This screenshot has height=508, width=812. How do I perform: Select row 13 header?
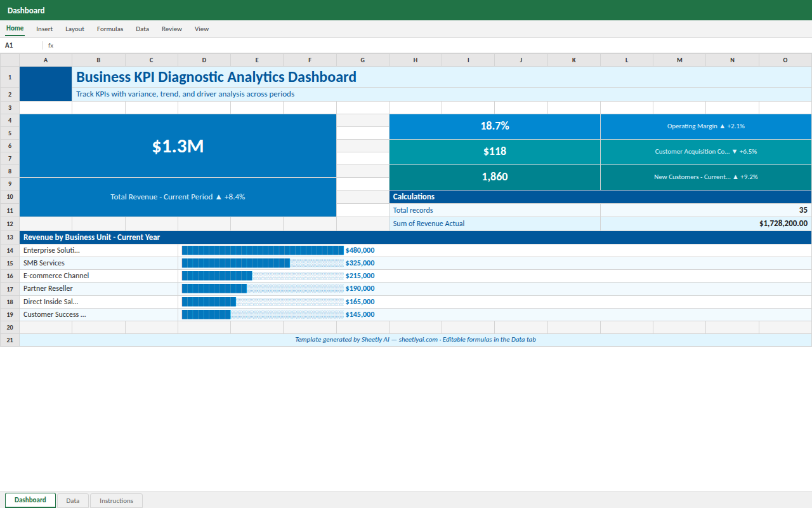click(x=10, y=237)
